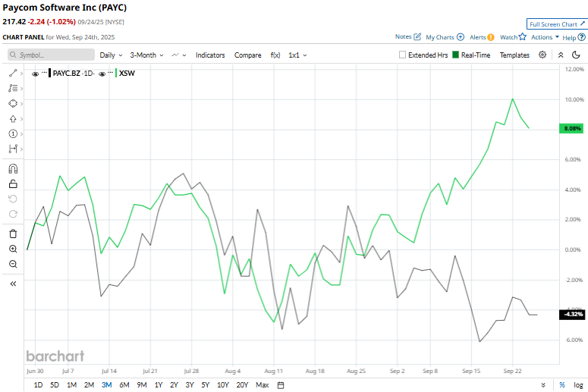The width and height of the screenshot is (588, 392).
Task: Open XSW series options dots
Action: point(111,72)
